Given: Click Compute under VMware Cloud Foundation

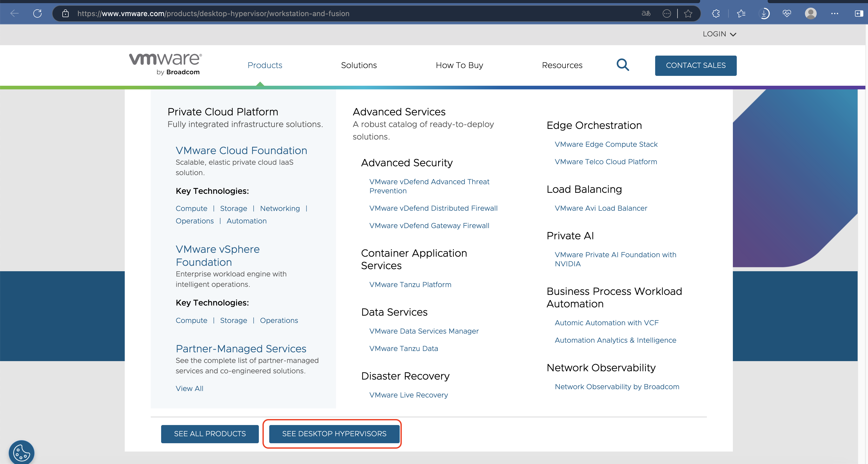Looking at the screenshot, I should tap(191, 208).
